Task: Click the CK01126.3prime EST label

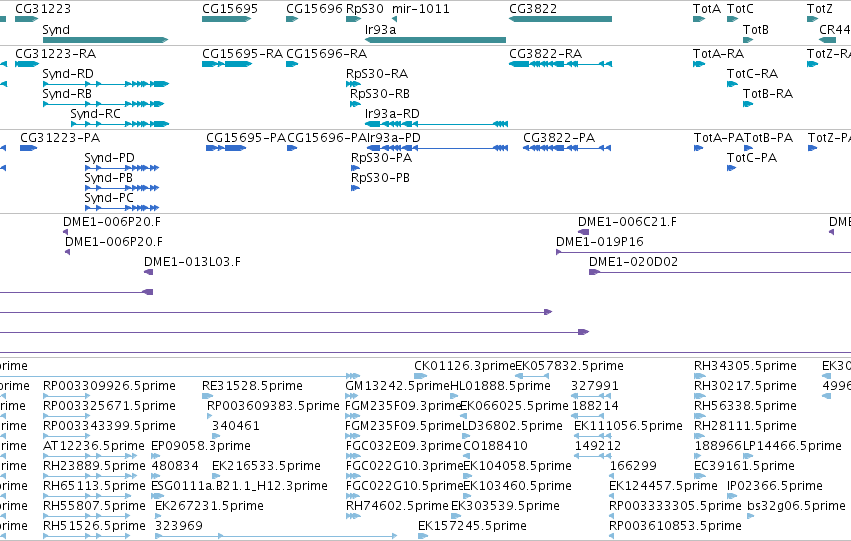Action: tap(465, 366)
